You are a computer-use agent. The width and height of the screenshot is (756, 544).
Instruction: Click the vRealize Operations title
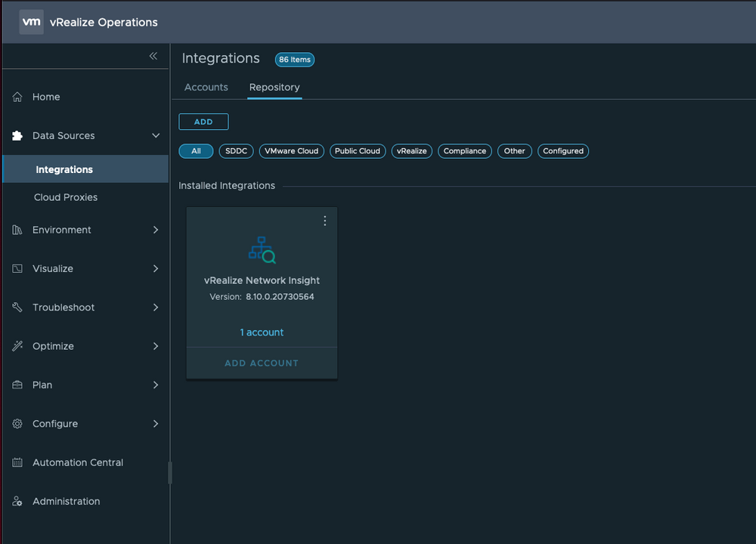coord(104,23)
